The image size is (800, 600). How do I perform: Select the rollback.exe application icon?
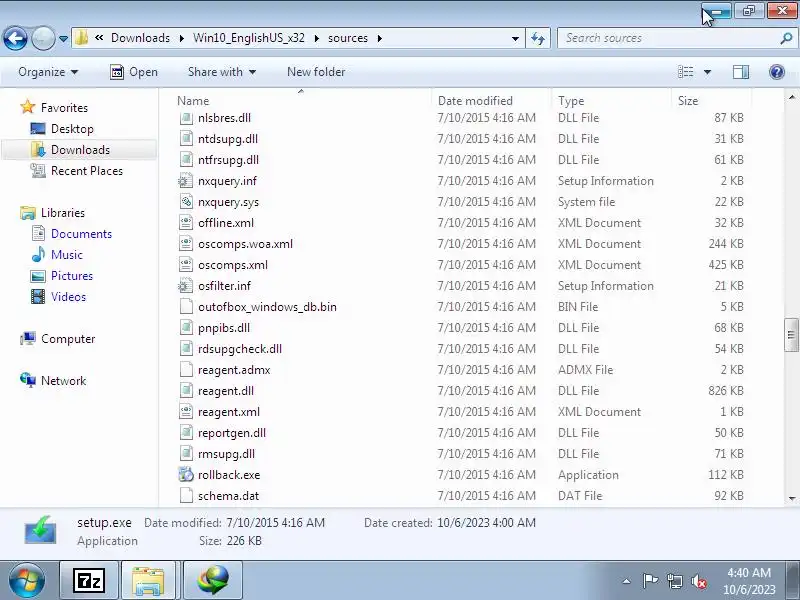[x=186, y=474]
